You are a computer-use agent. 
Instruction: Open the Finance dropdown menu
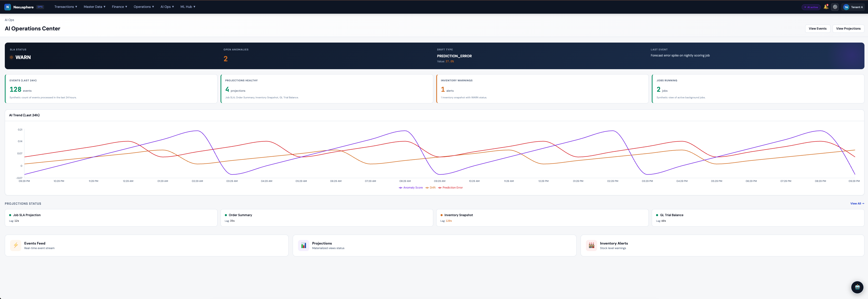tap(119, 7)
